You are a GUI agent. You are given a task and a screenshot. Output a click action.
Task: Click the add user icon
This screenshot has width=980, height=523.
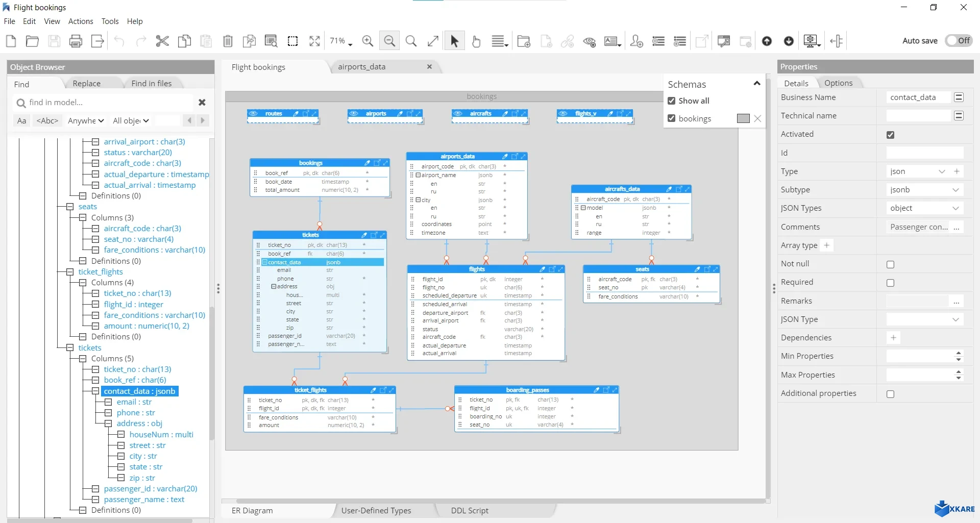pos(636,41)
